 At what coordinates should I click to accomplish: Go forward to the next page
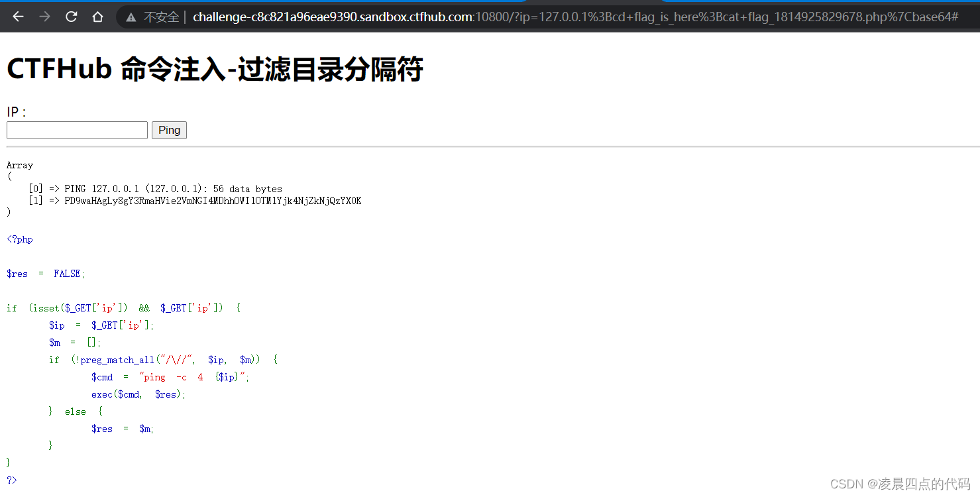point(44,17)
